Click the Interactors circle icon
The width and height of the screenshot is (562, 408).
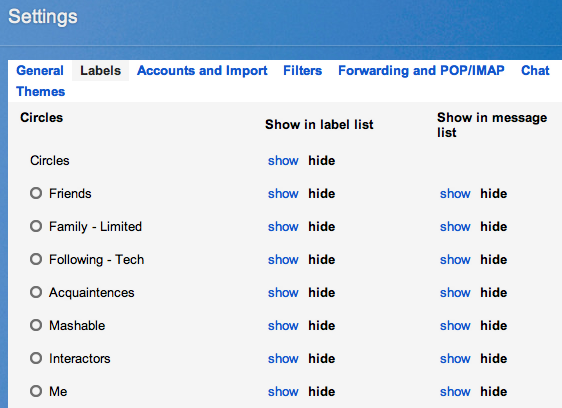(x=36, y=358)
